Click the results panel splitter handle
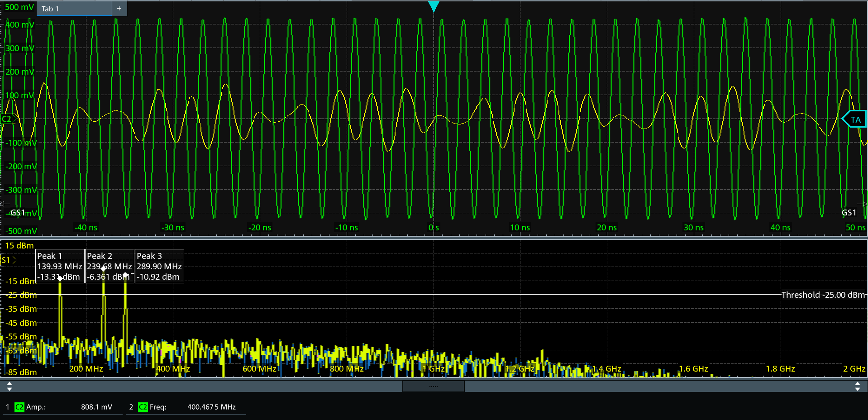The image size is (868, 420). [x=434, y=386]
